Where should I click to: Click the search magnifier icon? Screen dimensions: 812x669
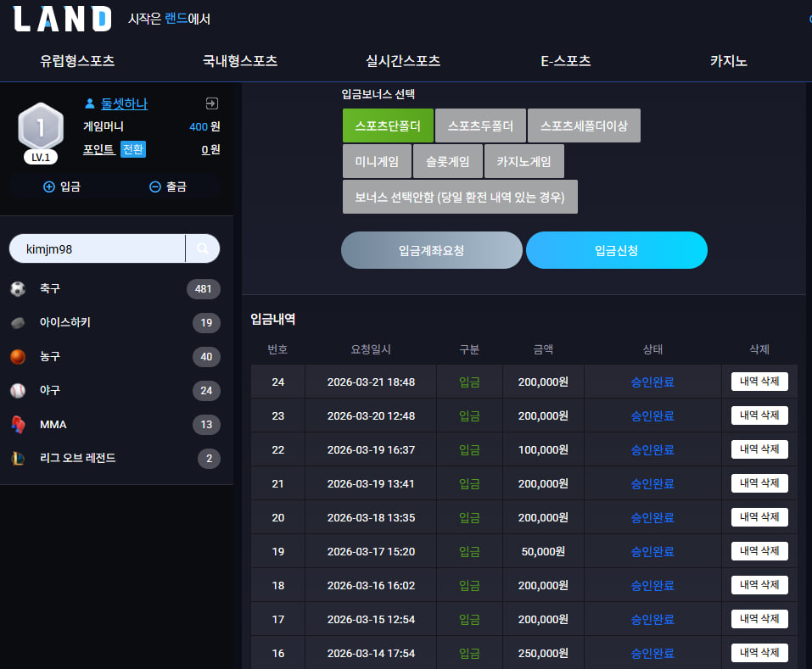pyautogui.click(x=203, y=249)
